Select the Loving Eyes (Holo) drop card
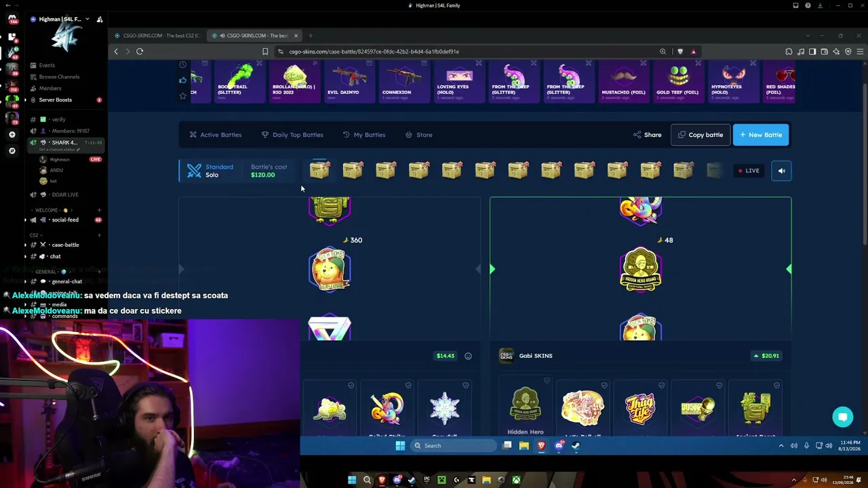Screen dimensions: 868x488 (x=458, y=81)
